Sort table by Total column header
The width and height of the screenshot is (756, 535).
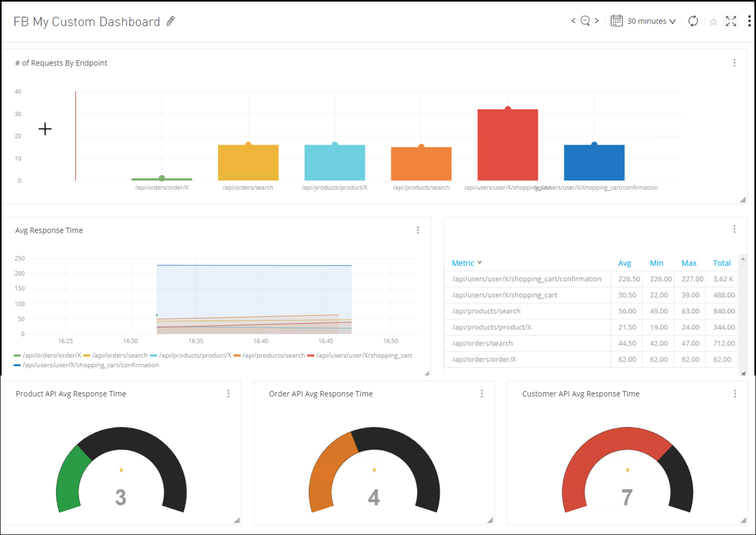[722, 263]
